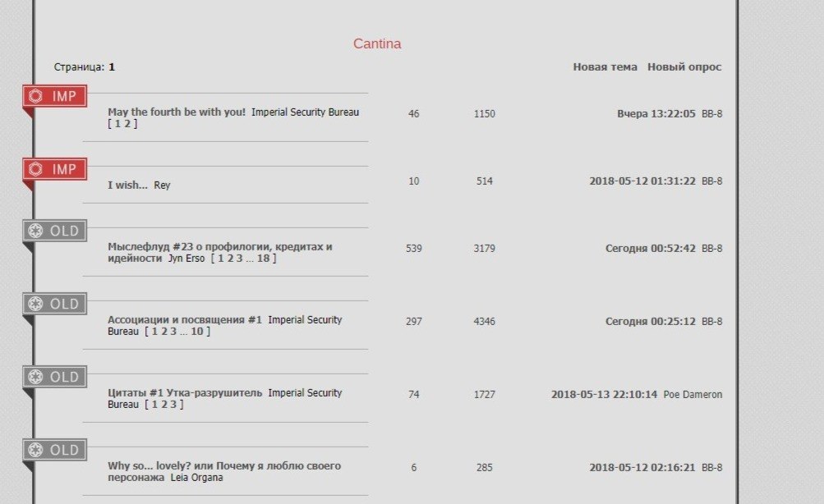The height and width of the screenshot is (504, 824).
Task: Open Jyn Erso author profile link
Action: [x=186, y=259]
